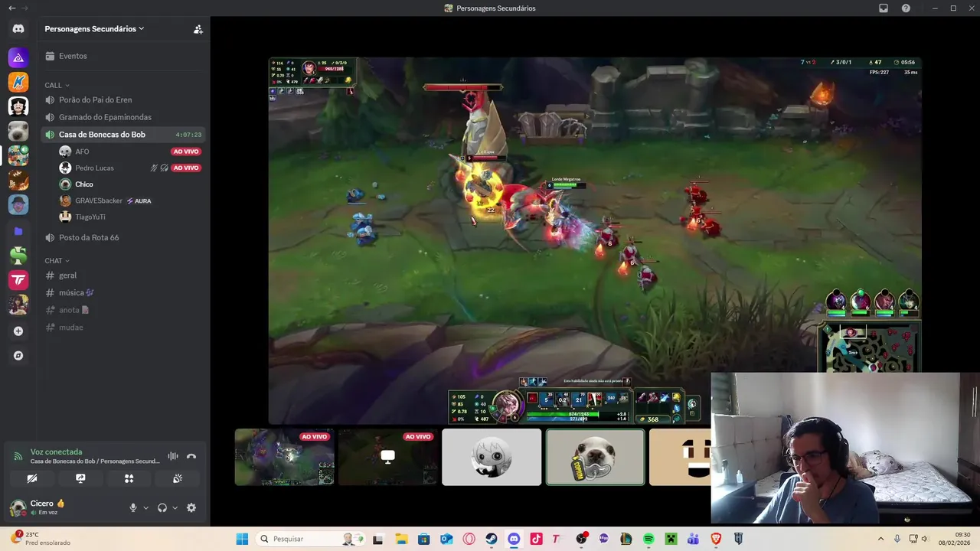Viewport: 980px width, 551px height.
Task: Open Steam from the taskbar
Action: point(492,539)
